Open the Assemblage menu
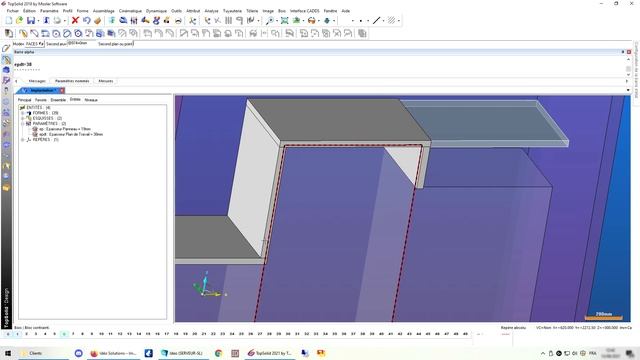 pyautogui.click(x=104, y=11)
